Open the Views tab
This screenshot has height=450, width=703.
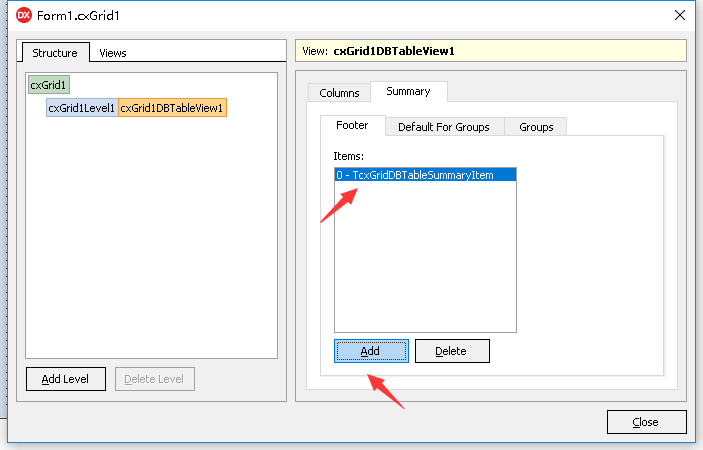pos(113,53)
